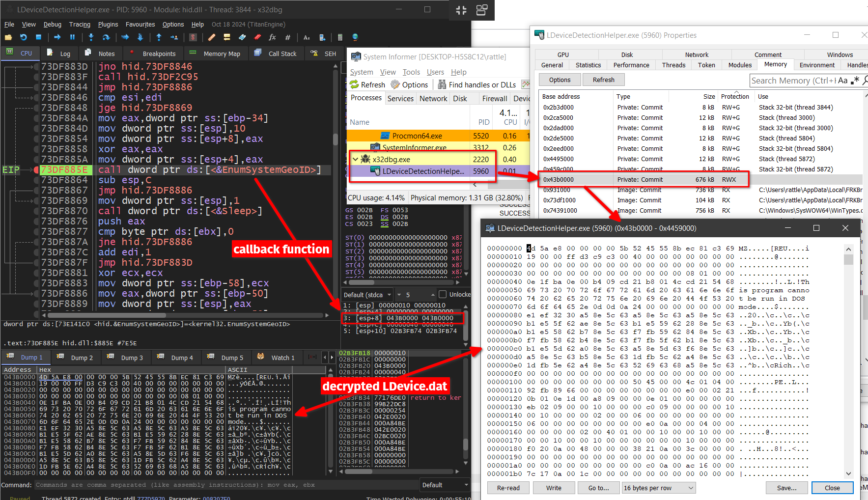The image size is (868, 500).
Task: Open the Patches bandage icon
Action: pyautogui.click(x=212, y=37)
